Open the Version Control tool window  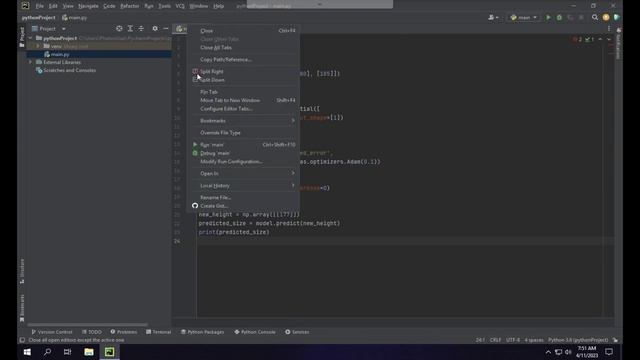point(52,332)
